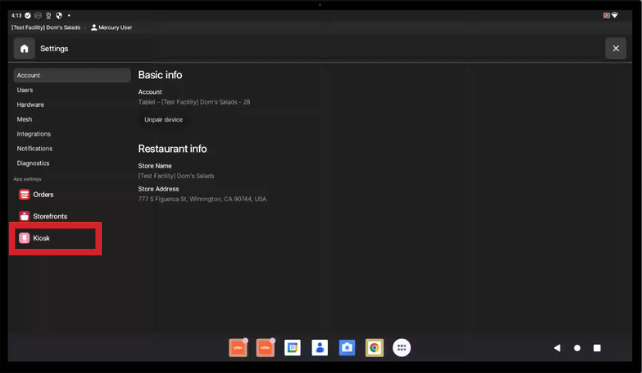Open the Contacts app in the taskbar
This screenshot has height=373, width=642.
tap(320, 348)
